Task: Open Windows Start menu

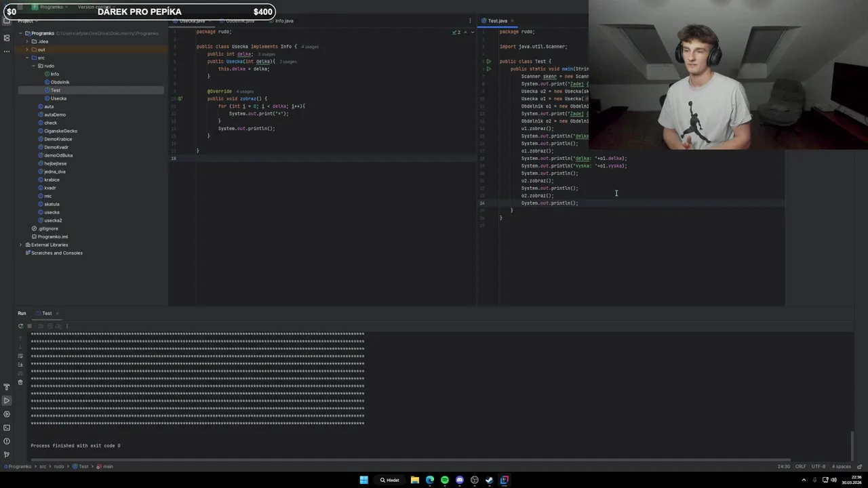Action: click(364, 480)
